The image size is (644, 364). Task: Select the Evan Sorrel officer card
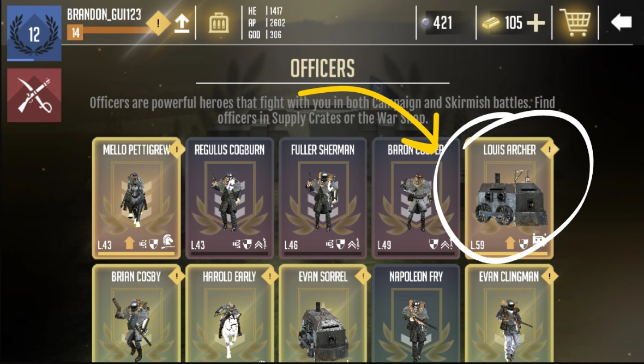323,314
